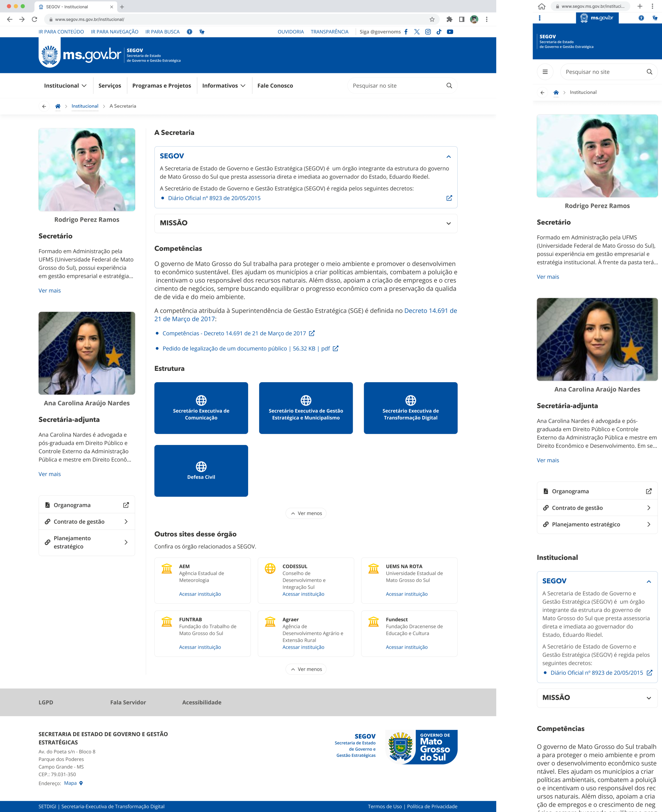Open Acessar instituição link for AEM

(x=200, y=594)
